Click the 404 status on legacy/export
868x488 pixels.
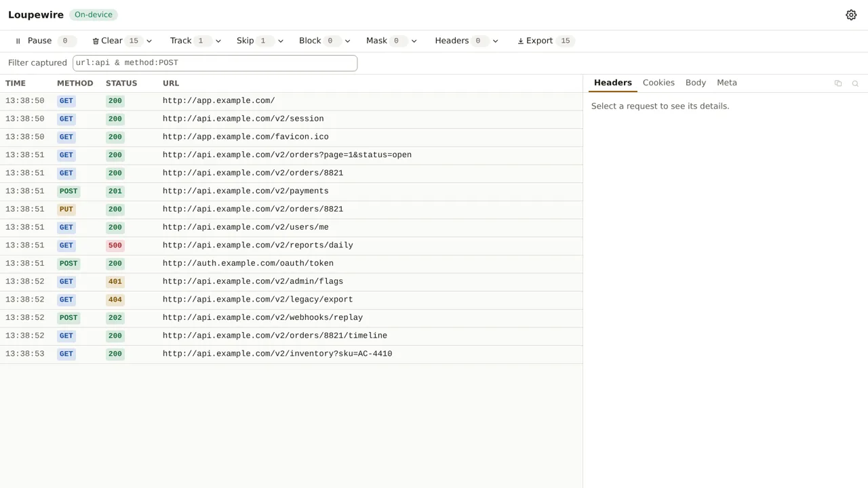click(115, 300)
